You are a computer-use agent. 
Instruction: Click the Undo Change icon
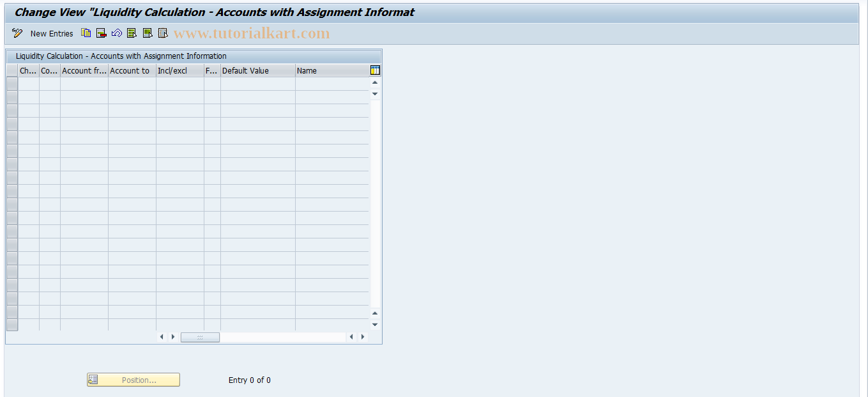pos(117,33)
